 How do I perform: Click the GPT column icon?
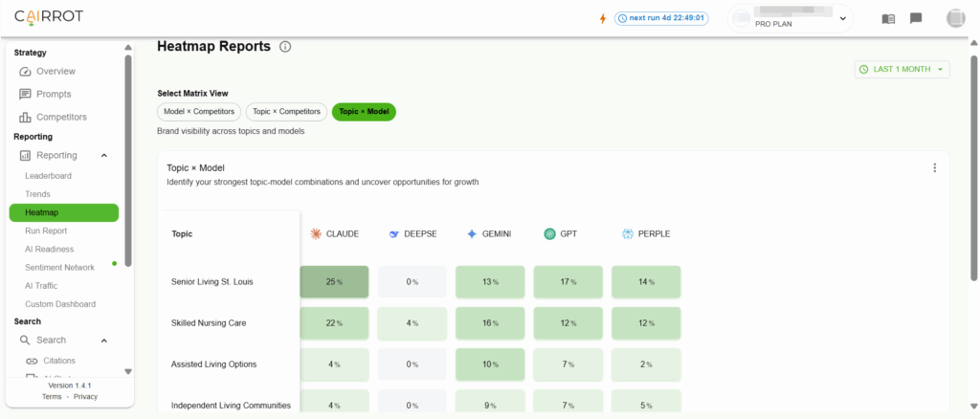pyautogui.click(x=549, y=234)
